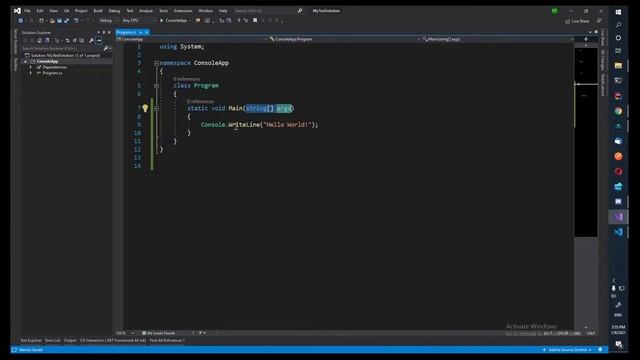Open the Project menu
This screenshot has height=360, width=640.
tap(81, 11)
